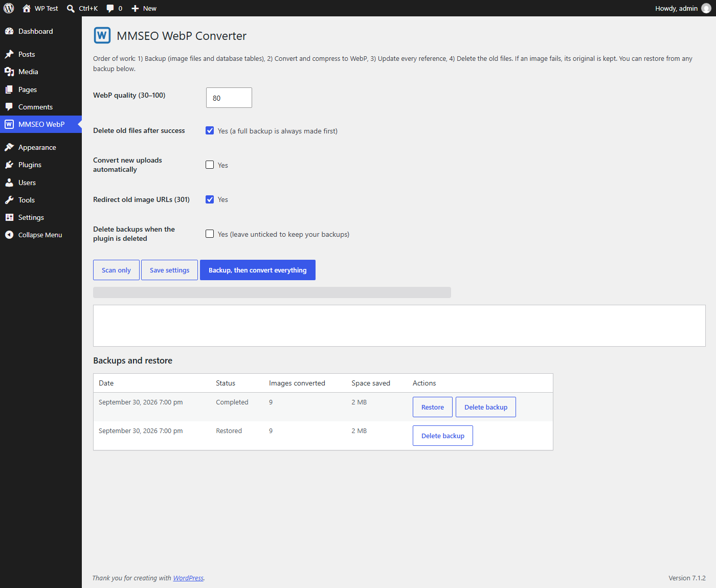This screenshot has width=716, height=588.
Task: Go to Media menu item
Action: click(41, 72)
